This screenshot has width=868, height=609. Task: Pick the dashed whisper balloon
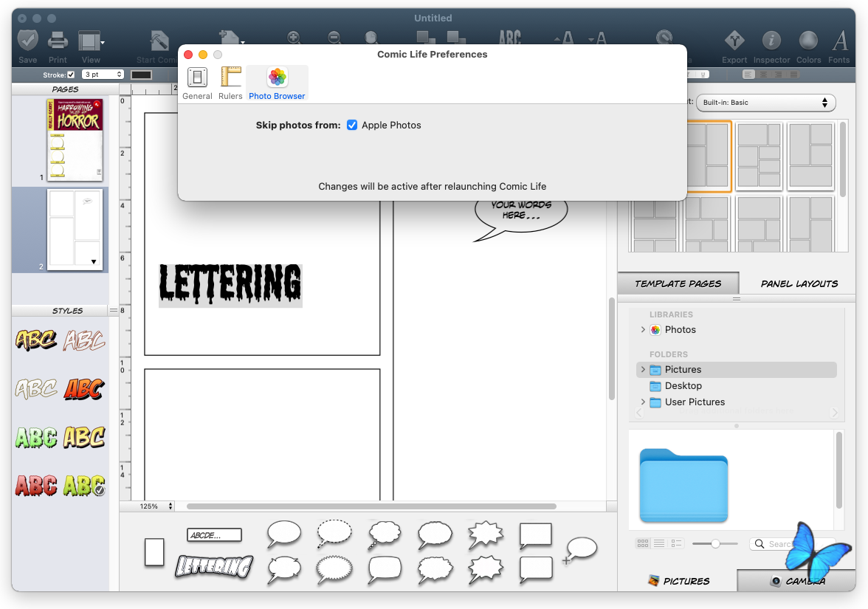[334, 534]
